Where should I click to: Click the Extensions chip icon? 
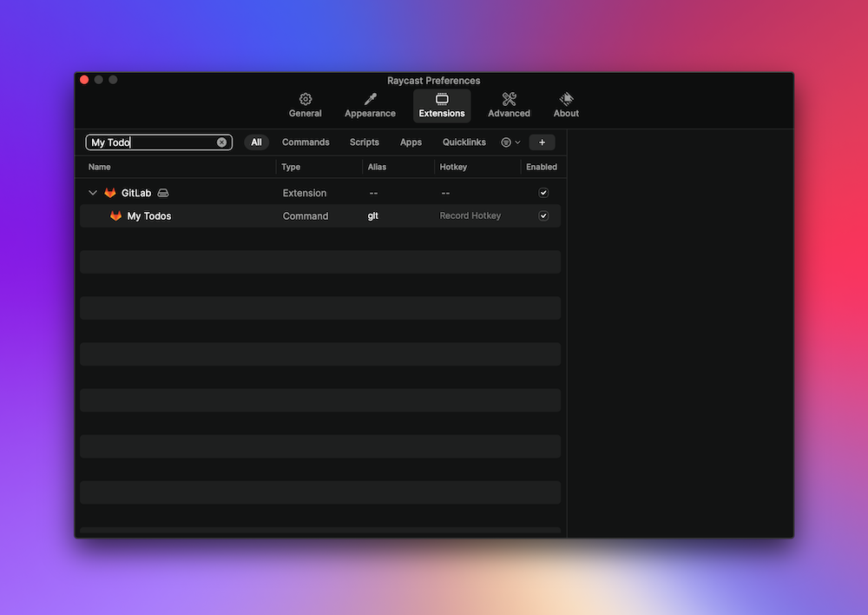[441, 99]
